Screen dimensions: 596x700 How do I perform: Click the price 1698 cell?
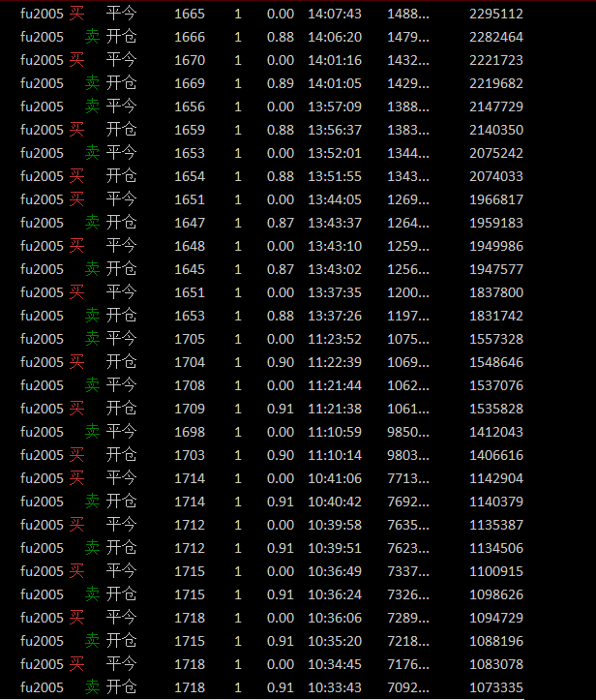point(190,432)
